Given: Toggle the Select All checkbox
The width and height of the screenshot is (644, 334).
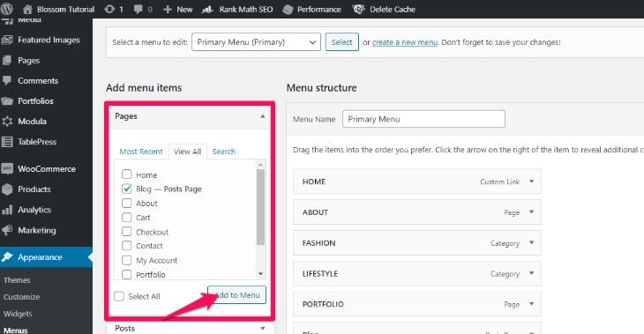Looking at the screenshot, I should [119, 296].
